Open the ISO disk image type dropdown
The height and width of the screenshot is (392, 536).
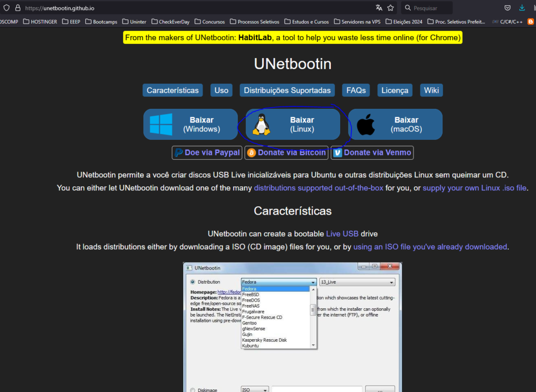254,389
